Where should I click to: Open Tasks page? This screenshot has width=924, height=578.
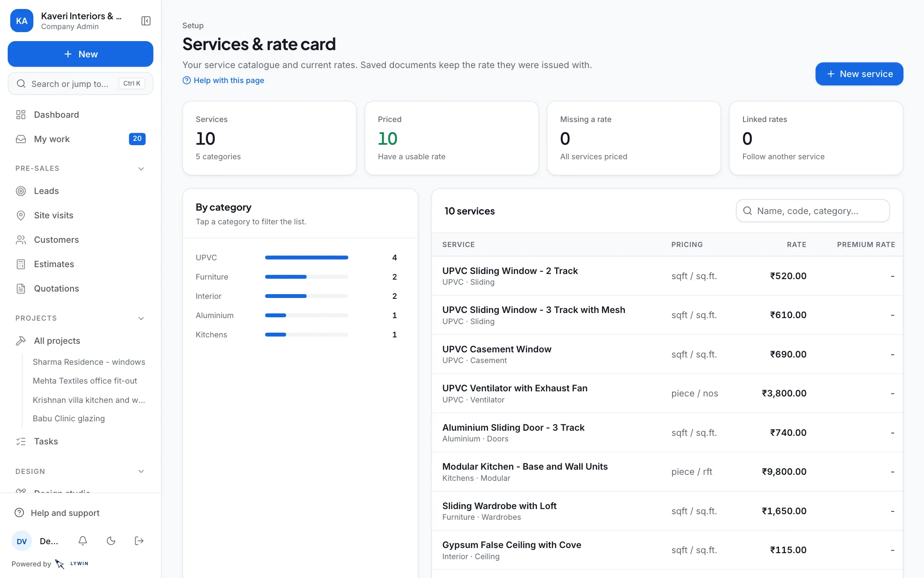80,441
